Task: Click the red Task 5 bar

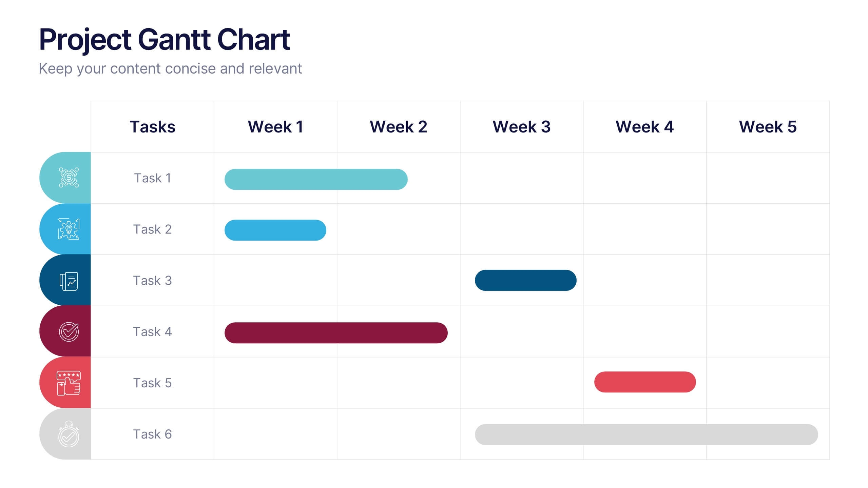Action: [645, 382]
